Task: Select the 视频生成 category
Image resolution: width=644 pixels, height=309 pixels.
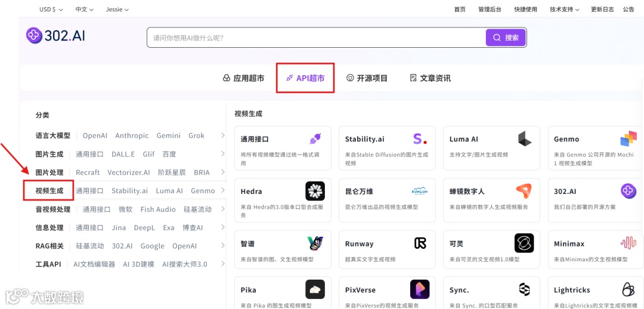Action: pyautogui.click(x=49, y=191)
